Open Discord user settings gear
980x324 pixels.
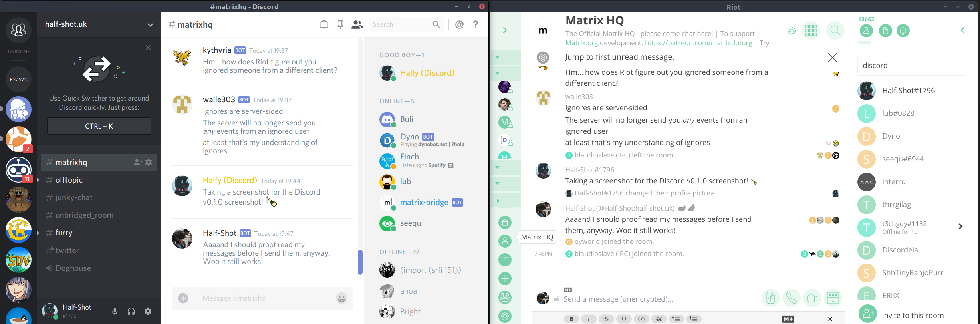148,311
